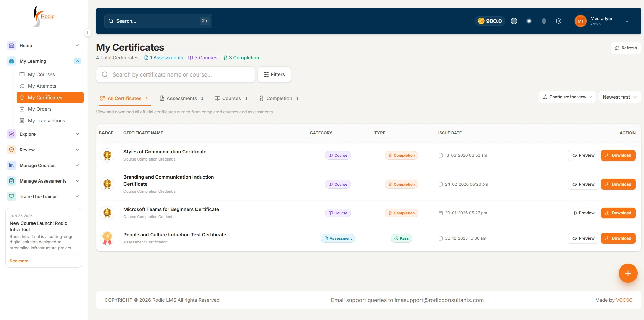The height and width of the screenshot is (320, 644).
Task: Click the Pass status badge
Action: [x=401, y=238]
